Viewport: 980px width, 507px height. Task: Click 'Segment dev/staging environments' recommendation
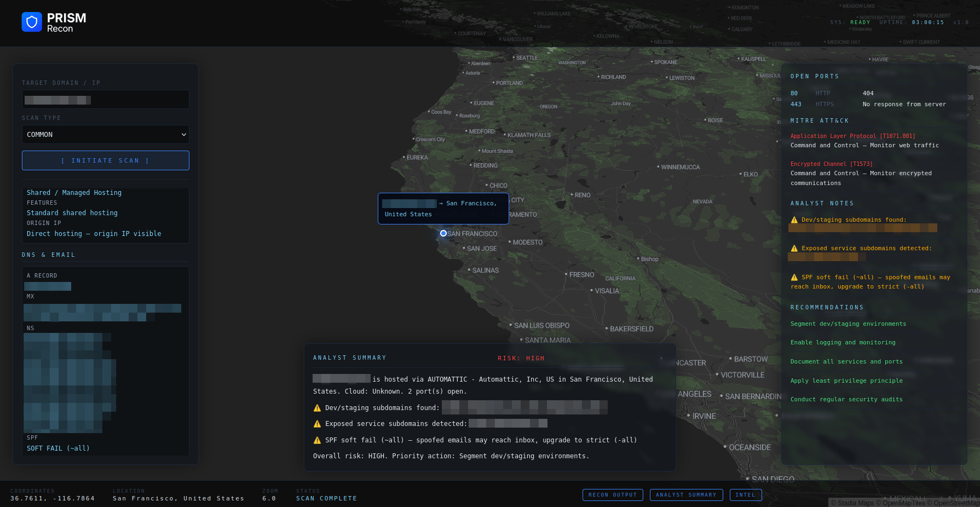(848, 324)
